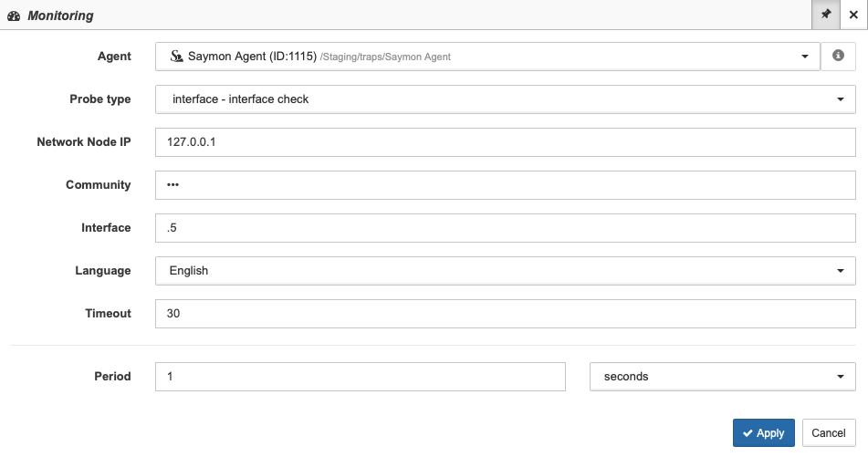Click the Timeout field showing 30
This screenshot has width=868, height=457.
point(506,314)
